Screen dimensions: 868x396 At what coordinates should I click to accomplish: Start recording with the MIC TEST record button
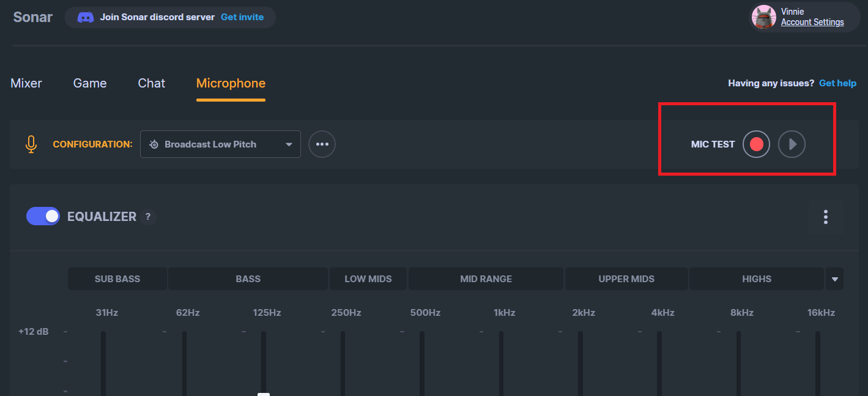[x=756, y=144]
